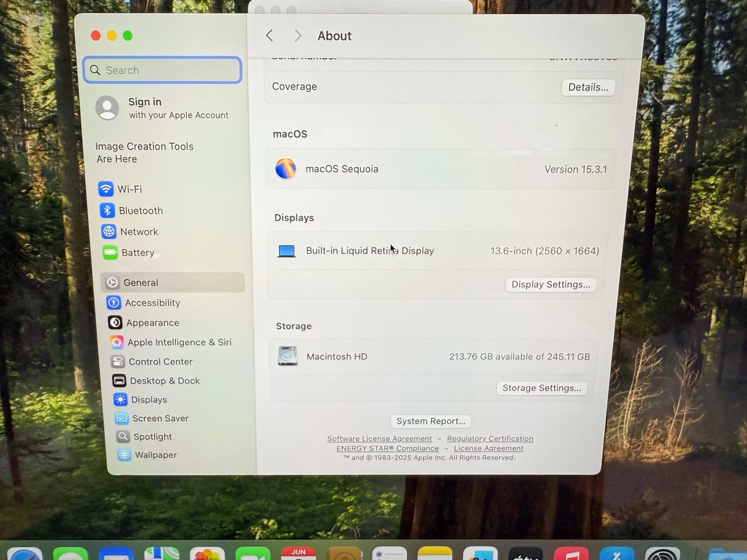Click the Macintosh HD drive icon
This screenshot has width=747, height=560.
pos(288,356)
